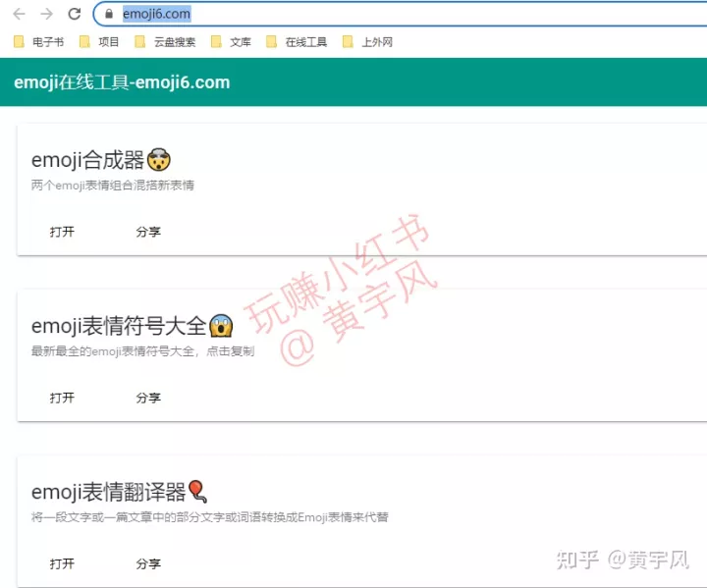Image resolution: width=707 pixels, height=588 pixels.
Task: Click the red balloon emoji icon
Action: coord(197,492)
